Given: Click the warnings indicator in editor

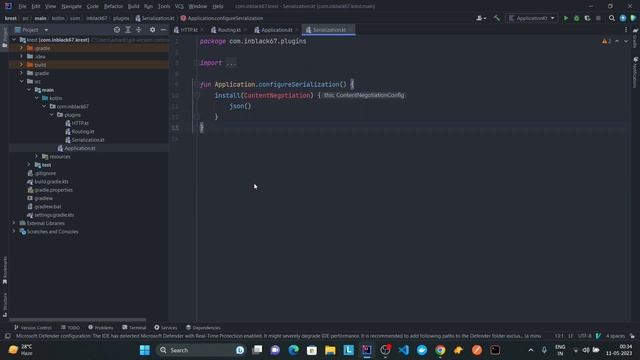Looking at the screenshot, I should 606,41.
